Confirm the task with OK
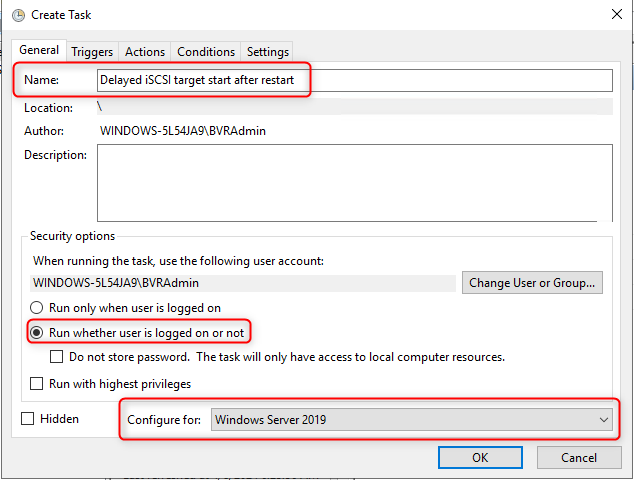634x480 pixels. [x=480, y=457]
